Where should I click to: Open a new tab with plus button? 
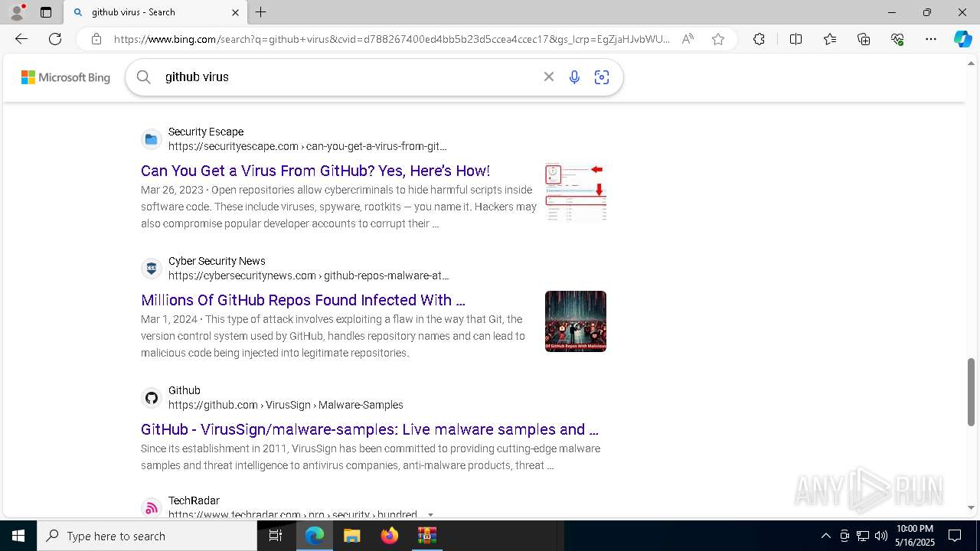coord(261,12)
